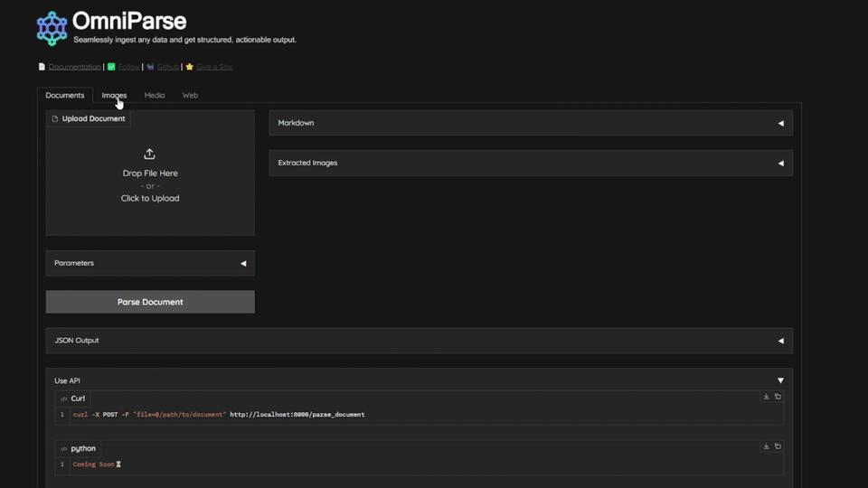Download the python code snippet
The image size is (868, 488).
click(767, 446)
